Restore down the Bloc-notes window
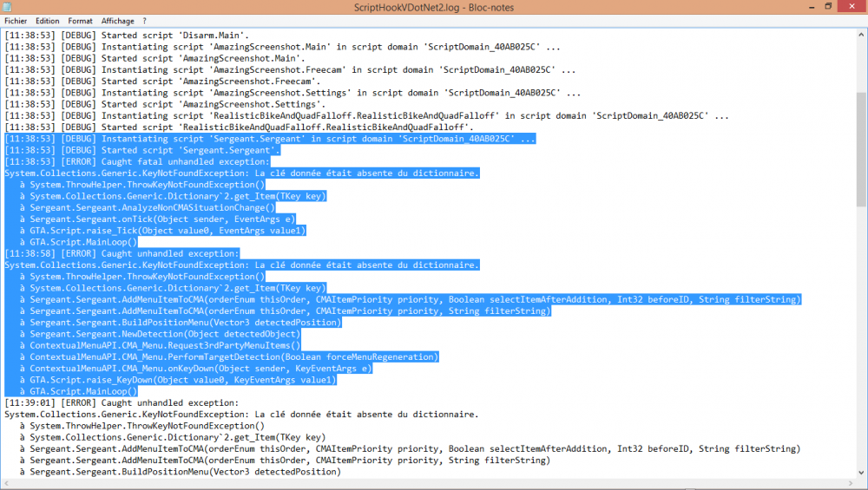 (x=828, y=7)
